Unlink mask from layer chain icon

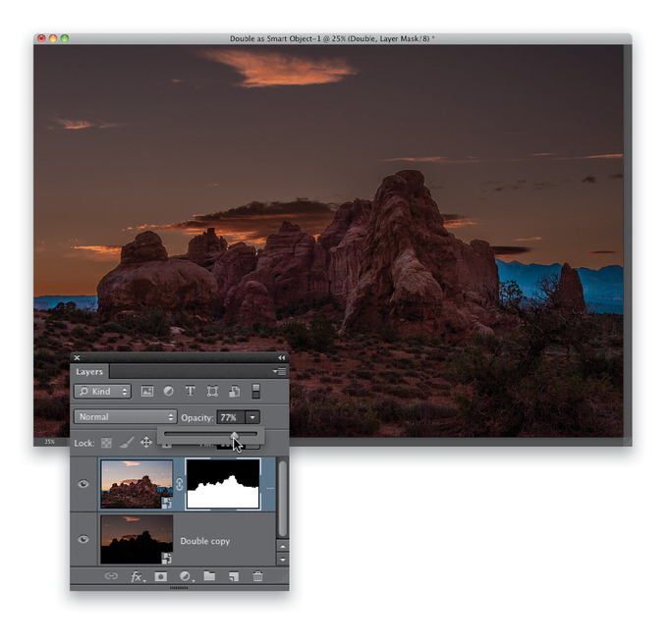point(180,484)
